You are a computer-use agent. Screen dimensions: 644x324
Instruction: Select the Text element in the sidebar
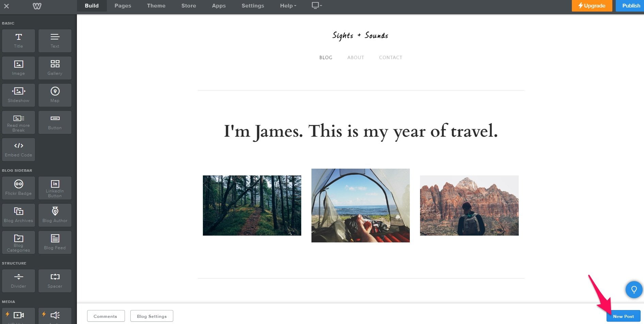point(55,41)
